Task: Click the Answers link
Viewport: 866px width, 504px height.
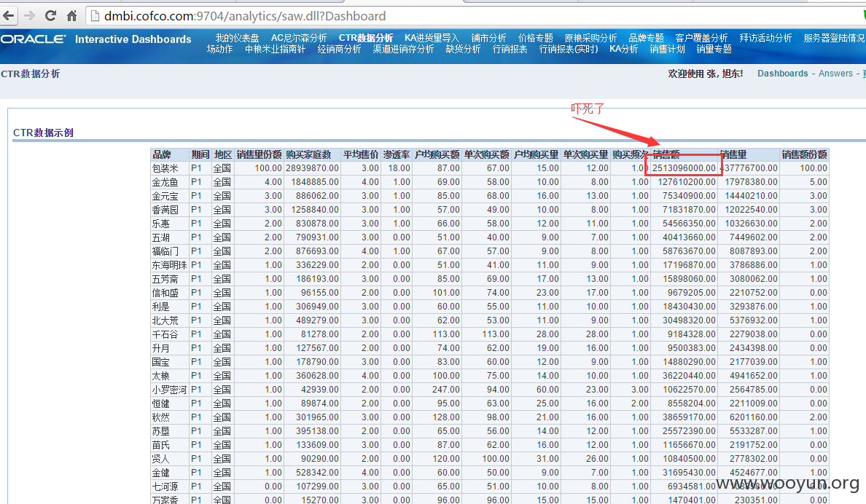Action: pos(835,74)
